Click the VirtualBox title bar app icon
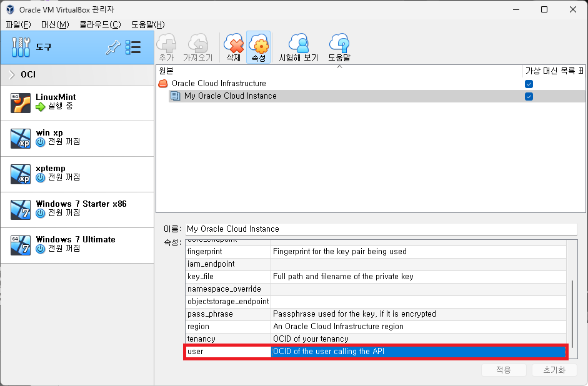This screenshot has width=588, height=386. (10, 10)
